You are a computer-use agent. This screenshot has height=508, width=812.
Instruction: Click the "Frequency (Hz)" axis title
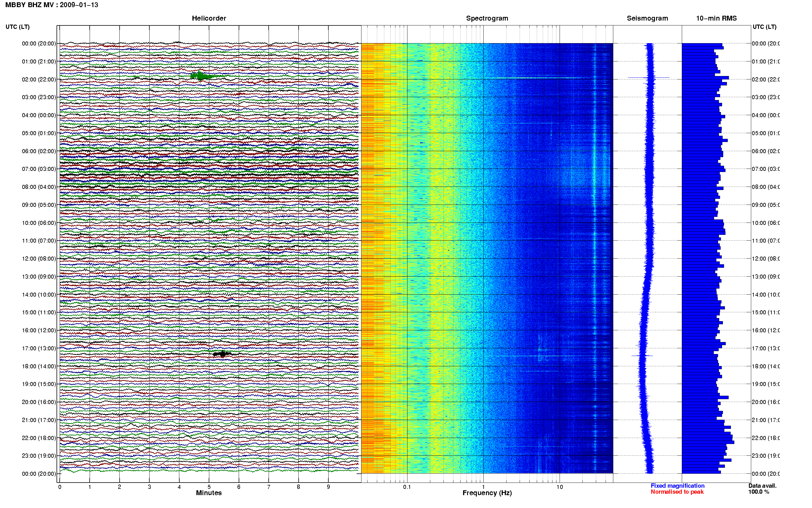tap(487, 493)
